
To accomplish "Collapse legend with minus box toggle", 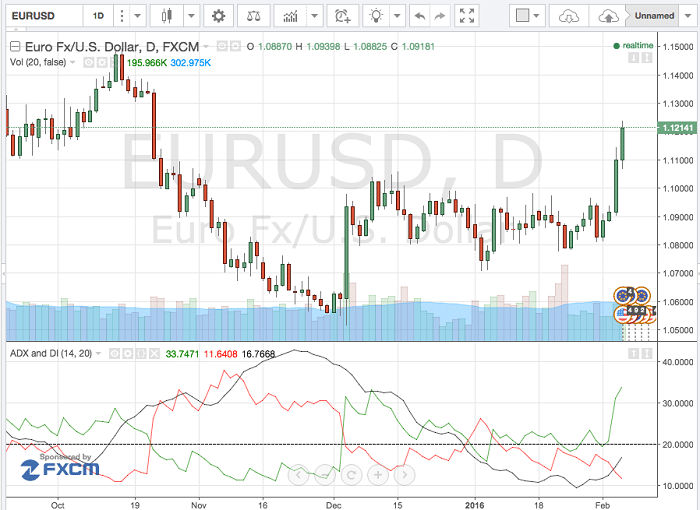I will (15, 46).
